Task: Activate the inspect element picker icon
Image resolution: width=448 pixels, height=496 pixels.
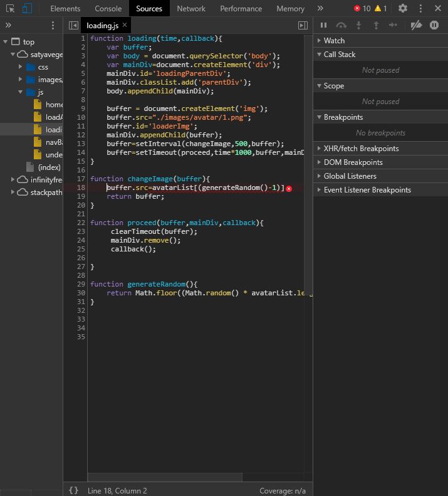Action: coord(10,9)
